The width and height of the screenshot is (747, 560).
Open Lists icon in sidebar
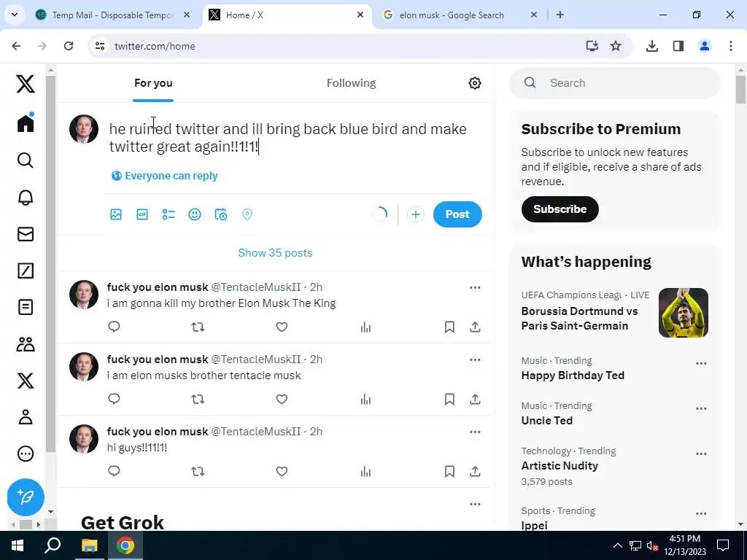[x=26, y=307]
